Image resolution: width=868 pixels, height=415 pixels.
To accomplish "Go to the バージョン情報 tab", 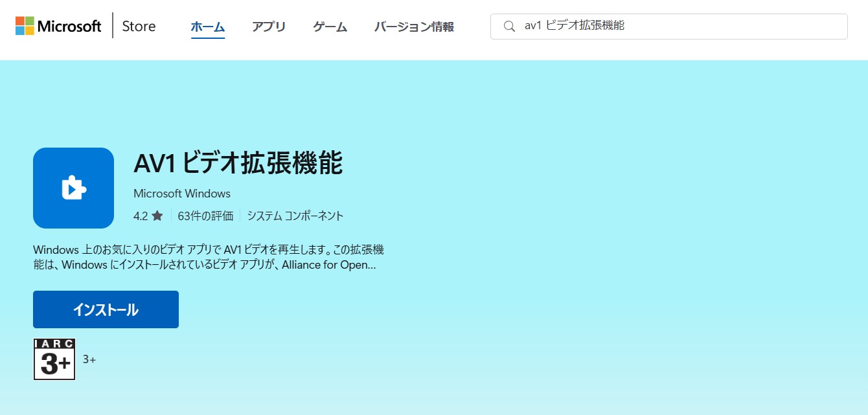I will tap(414, 27).
